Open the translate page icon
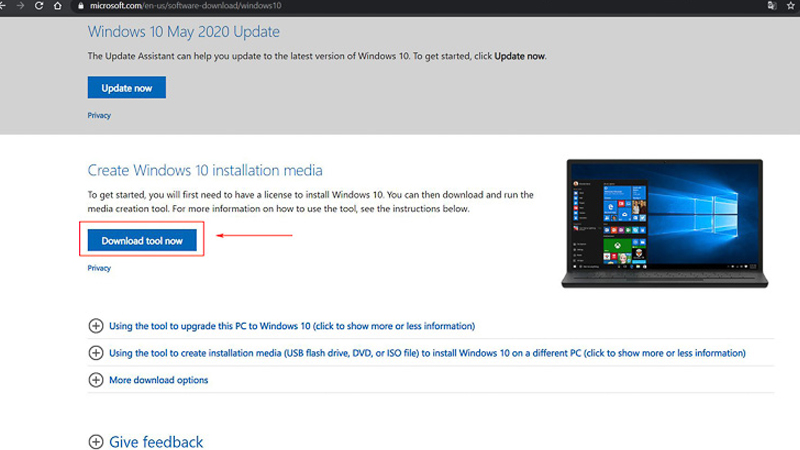The width and height of the screenshot is (800, 450). pos(771,6)
